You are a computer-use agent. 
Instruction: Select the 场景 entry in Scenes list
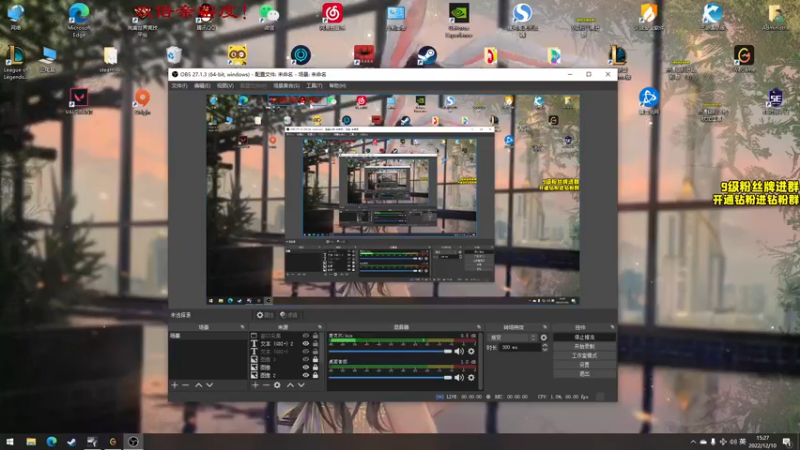tap(208, 336)
